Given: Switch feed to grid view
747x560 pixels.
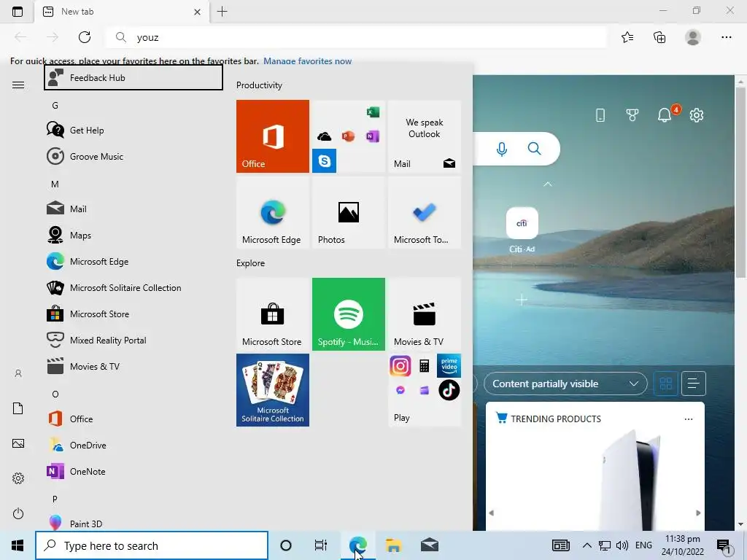Looking at the screenshot, I should click(x=665, y=384).
